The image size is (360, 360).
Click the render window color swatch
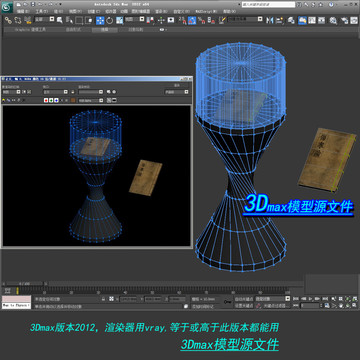(x=73, y=100)
